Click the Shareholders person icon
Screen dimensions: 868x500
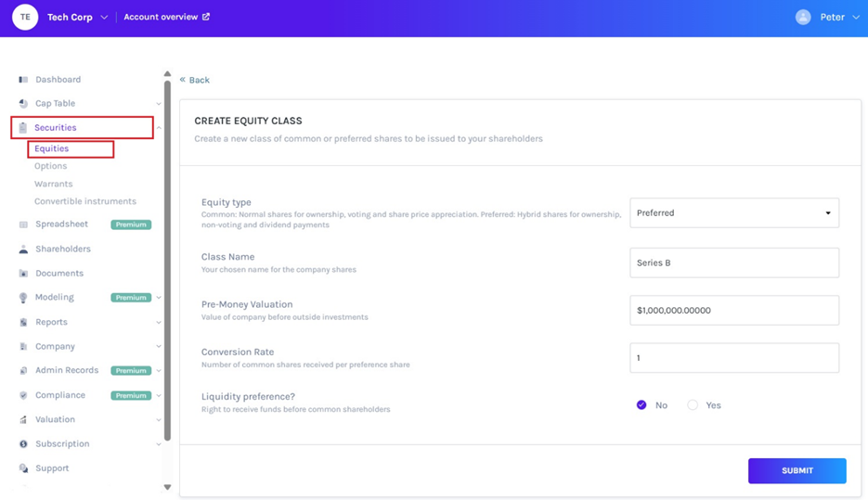point(23,250)
